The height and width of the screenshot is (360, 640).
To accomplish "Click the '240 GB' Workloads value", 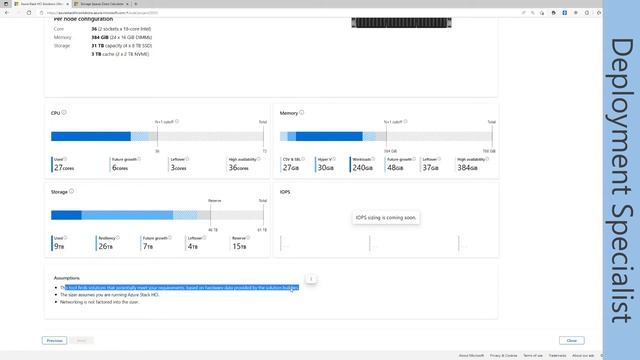I will [x=362, y=168].
